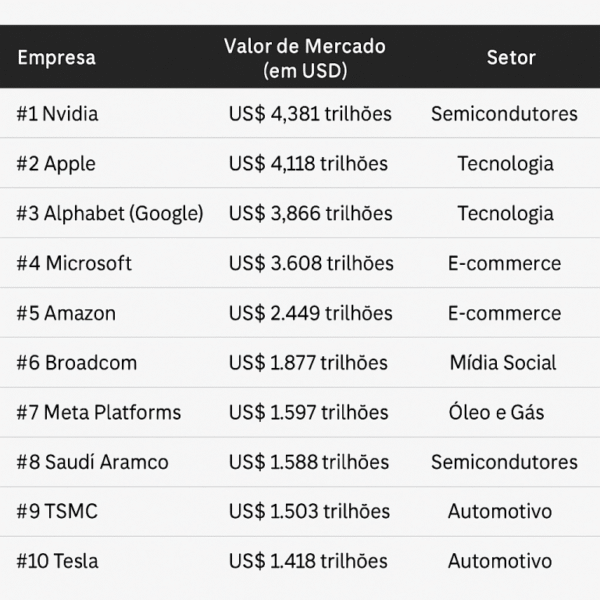This screenshot has width=600, height=600.
Task: Select the Valor de Mercado header
Action: point(304,58)
